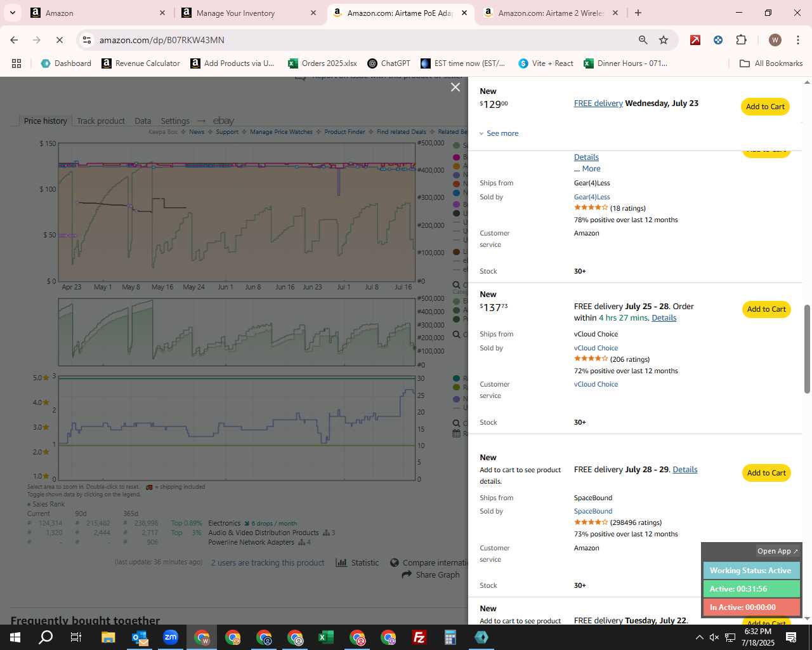Open File Explorer from the taskbar
Viewport: 812px width, 650px height.
coord(108,637)
